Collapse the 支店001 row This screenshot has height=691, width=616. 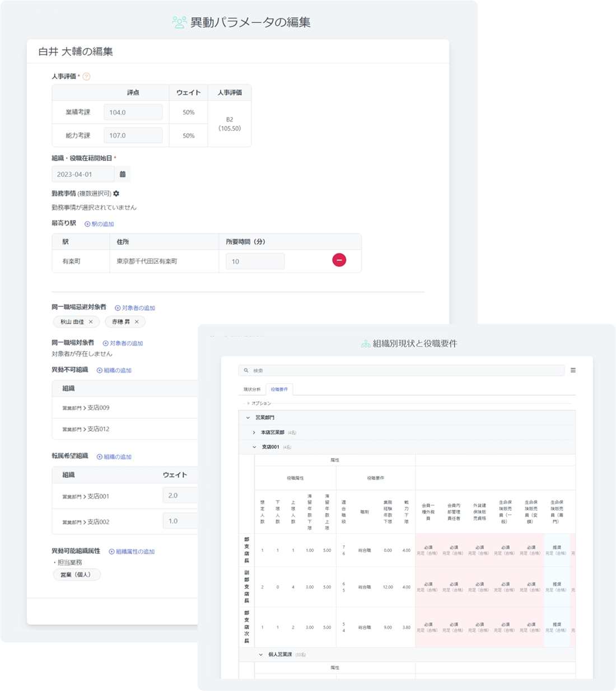(254, 447)
